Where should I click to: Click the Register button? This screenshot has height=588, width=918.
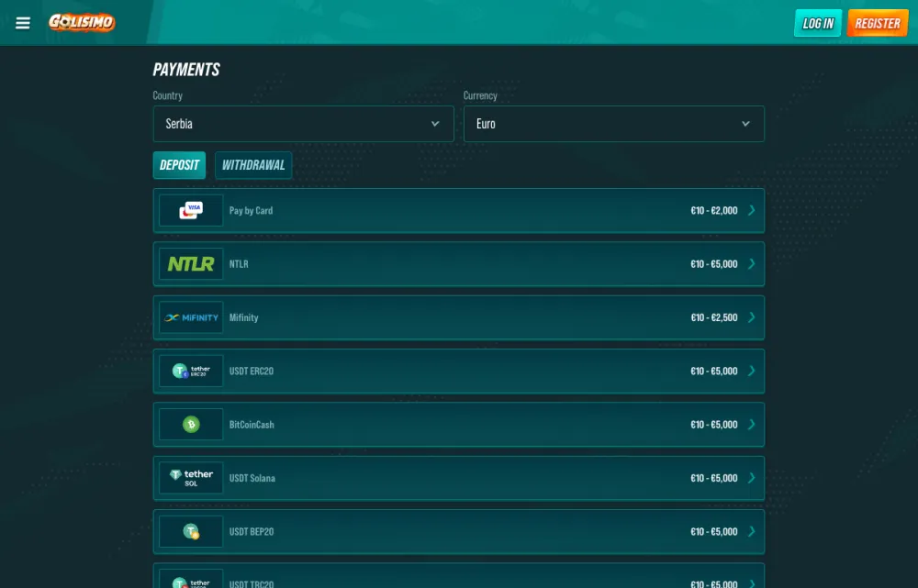click(x=877, y=24)
